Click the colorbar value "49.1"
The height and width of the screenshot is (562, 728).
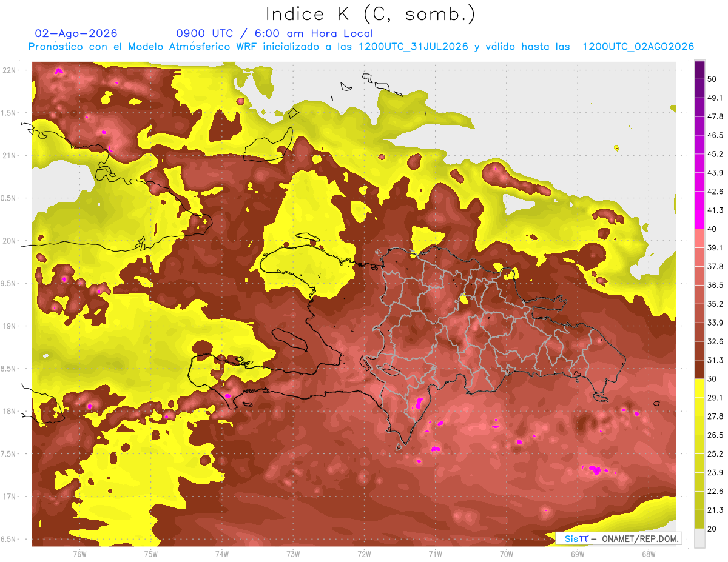click(715, 98)
